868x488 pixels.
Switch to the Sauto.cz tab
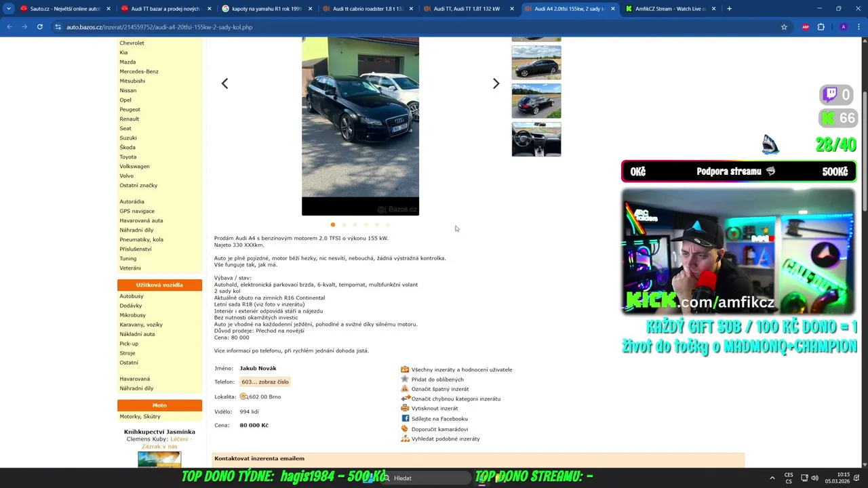click(65, 9)
